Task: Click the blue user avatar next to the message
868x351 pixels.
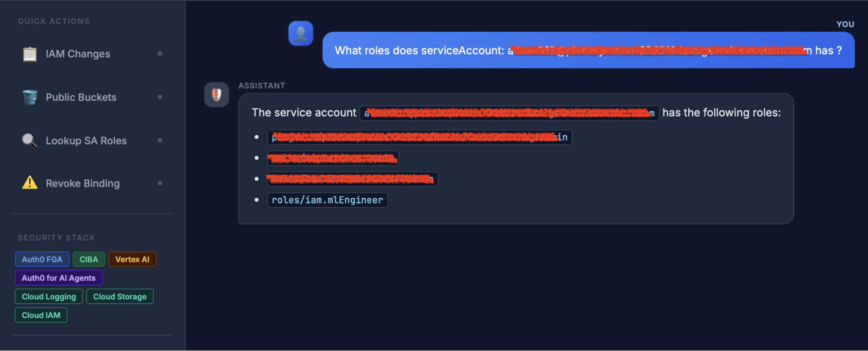Action: (x=300, y=33)
